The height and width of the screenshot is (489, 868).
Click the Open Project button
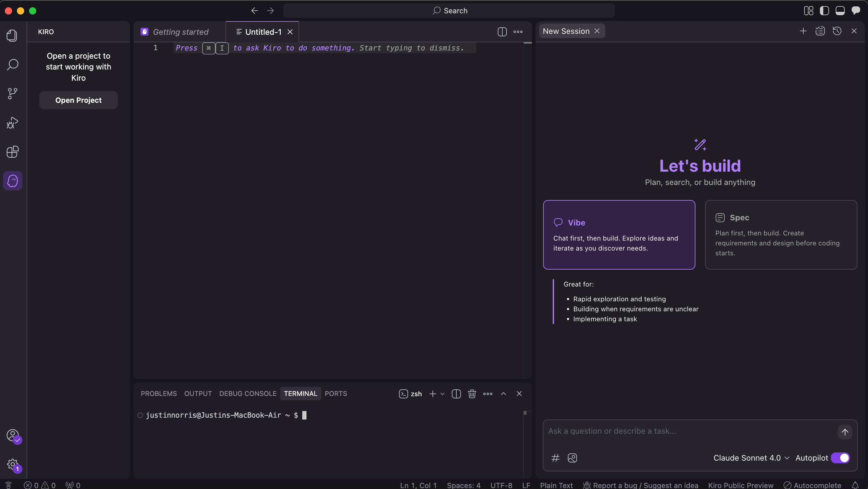tap(78, 100)
